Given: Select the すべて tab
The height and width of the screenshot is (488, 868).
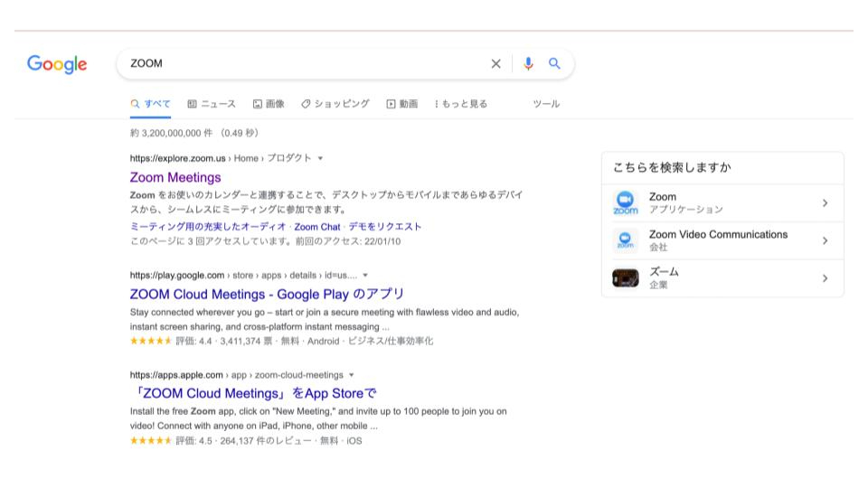Looking at the screenshot, I should pos(151,103).
